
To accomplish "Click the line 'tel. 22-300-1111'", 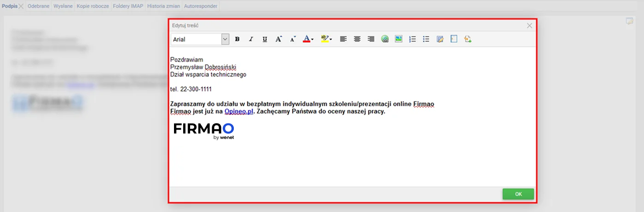I will [x=191, y=89].
